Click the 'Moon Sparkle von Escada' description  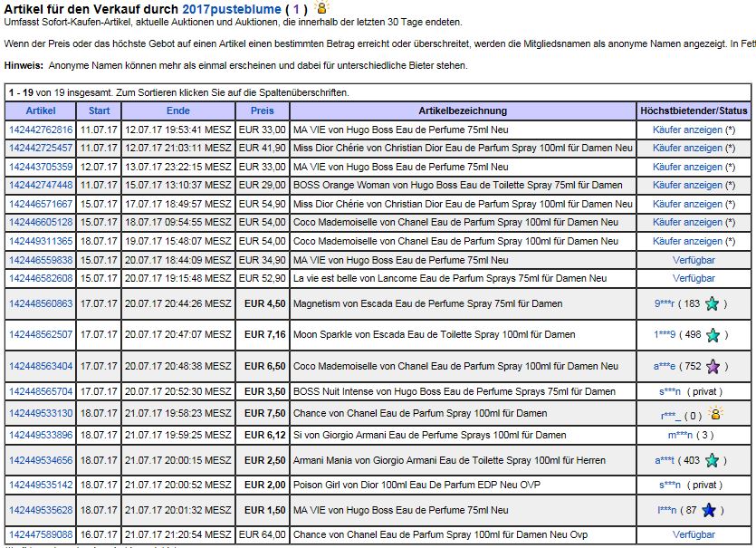tap(434, 335)
